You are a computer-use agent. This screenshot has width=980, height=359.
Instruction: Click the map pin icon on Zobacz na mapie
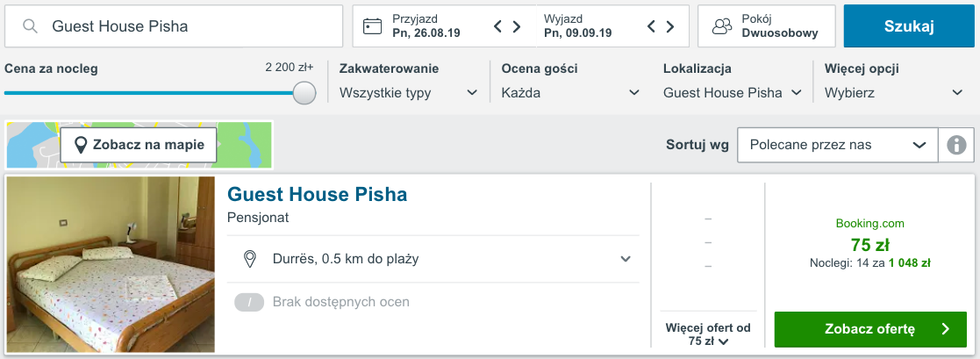[x=81, y=145]
